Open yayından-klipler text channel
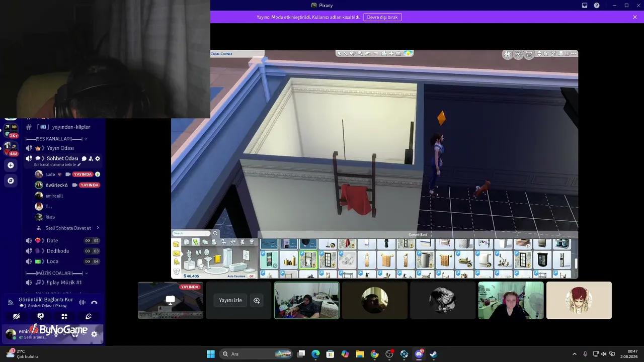Screen dimensions: 644x362 point(64,127)
